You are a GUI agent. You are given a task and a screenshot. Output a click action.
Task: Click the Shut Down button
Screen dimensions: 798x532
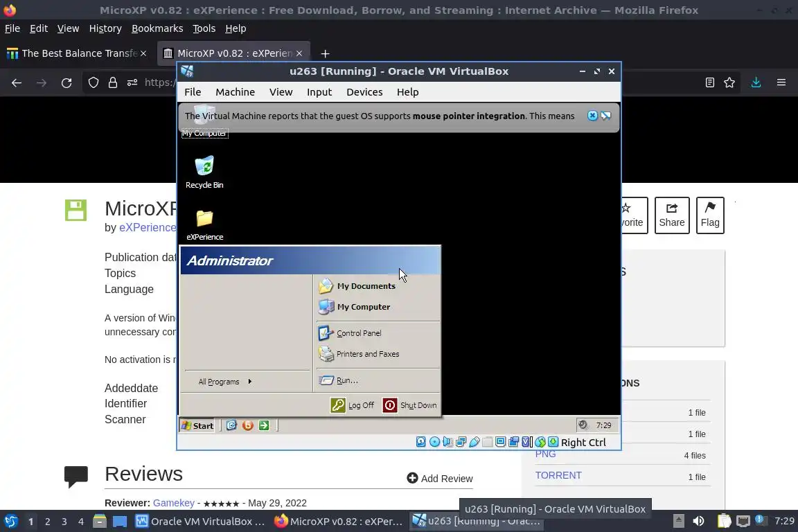point(409,405)
